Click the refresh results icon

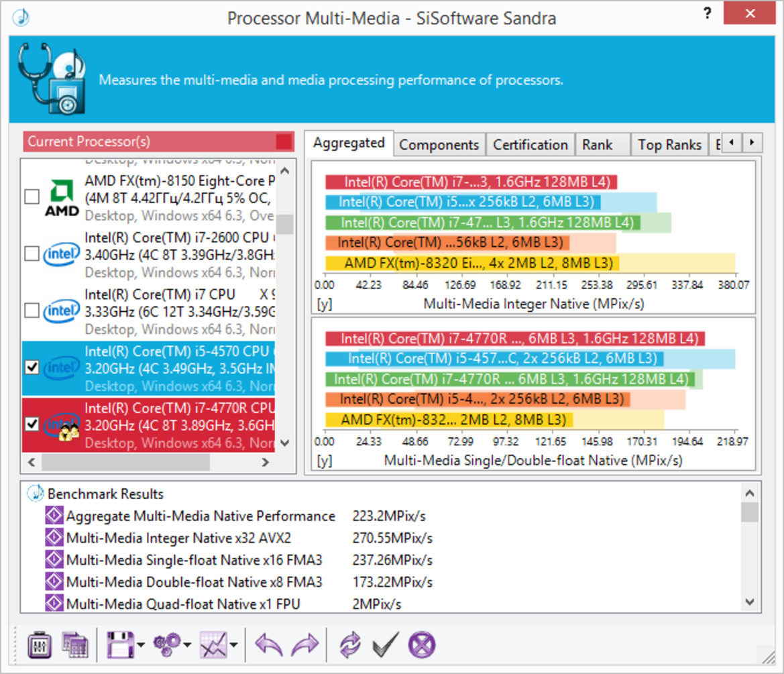(x=350, y=645)
